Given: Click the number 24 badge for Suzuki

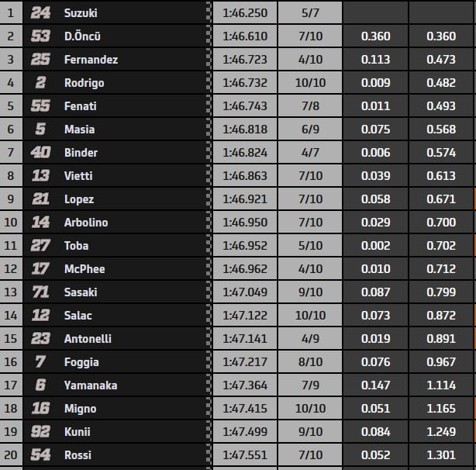Looking at the screenshot, I should point(40,13).
